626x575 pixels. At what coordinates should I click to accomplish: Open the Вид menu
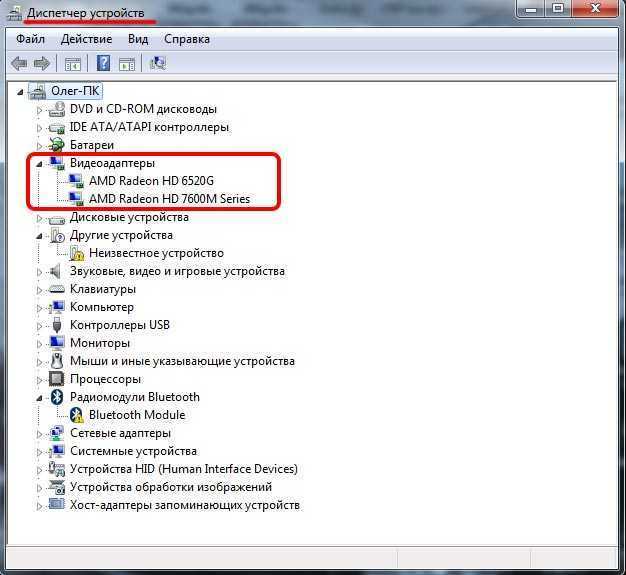pos(138,39)
